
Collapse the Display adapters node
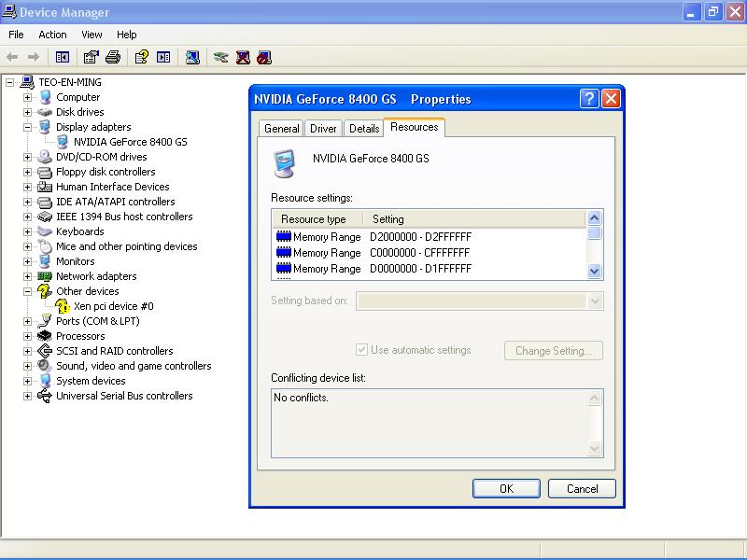[28, 127]
